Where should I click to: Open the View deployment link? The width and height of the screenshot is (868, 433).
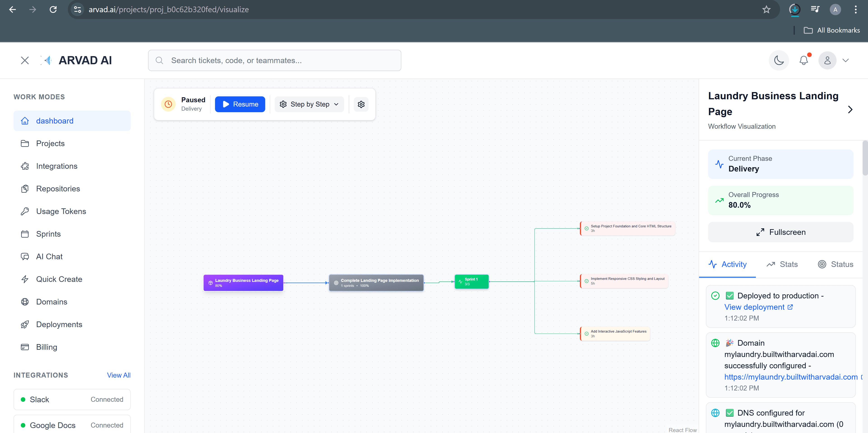point(755,307)
